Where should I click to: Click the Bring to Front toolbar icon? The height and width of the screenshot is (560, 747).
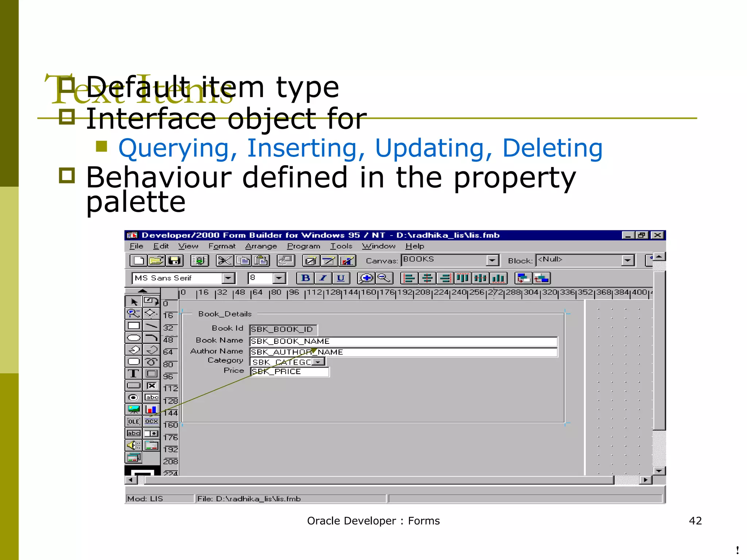(524, 278)
